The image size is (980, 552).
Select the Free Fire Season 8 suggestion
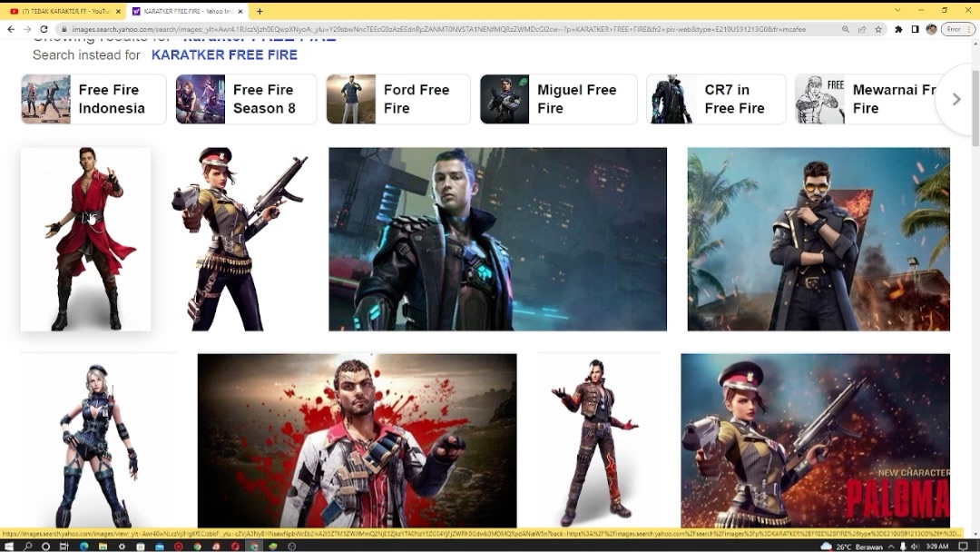pos(246,99)
